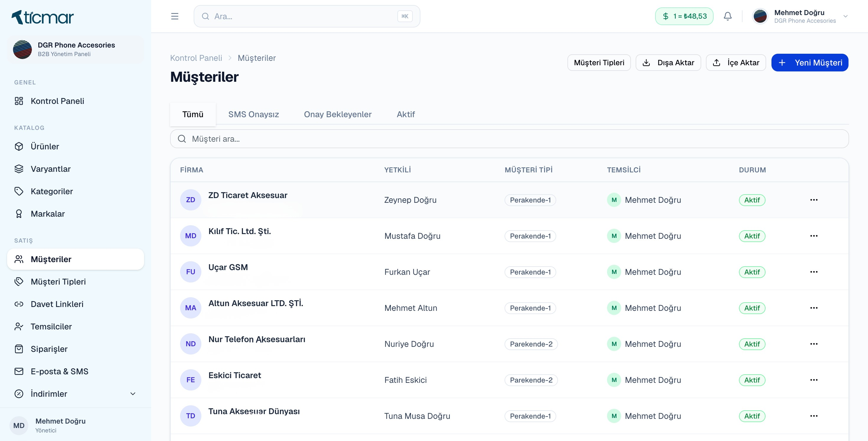Screen dimensions: 868x441
Task: Click the dollar exchange rate badge
Action: (684, 16)
